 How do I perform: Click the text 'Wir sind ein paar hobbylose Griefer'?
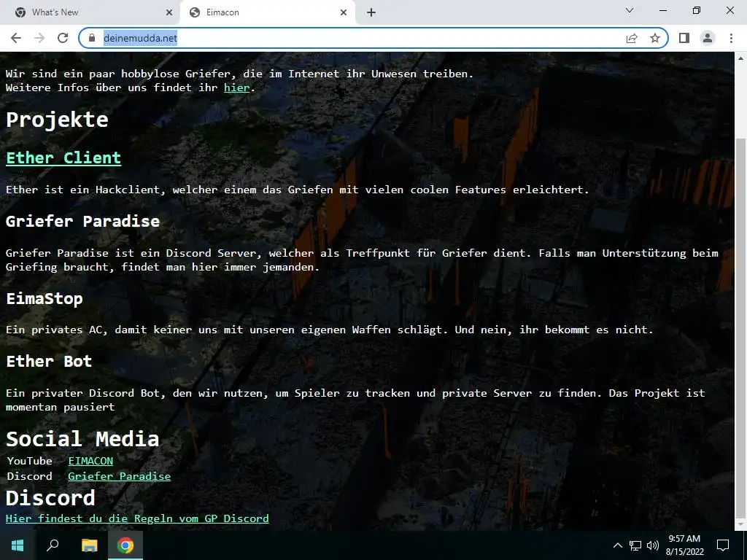pos(118,74)
